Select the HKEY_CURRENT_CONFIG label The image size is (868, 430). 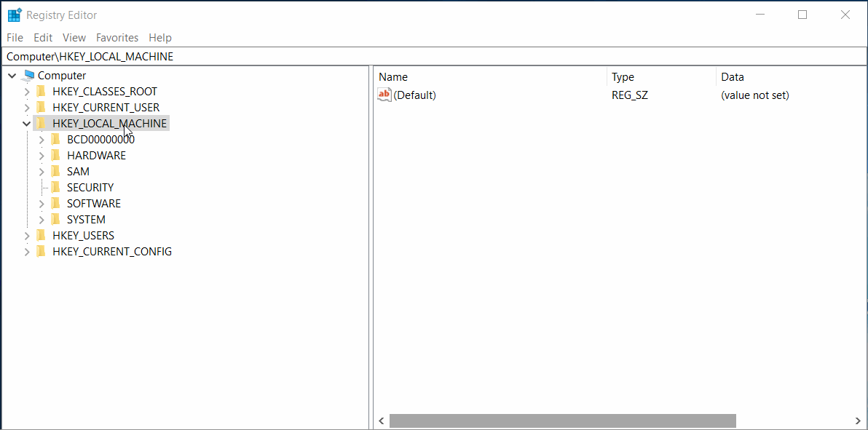pyautogui.click(x=112, y=252)
